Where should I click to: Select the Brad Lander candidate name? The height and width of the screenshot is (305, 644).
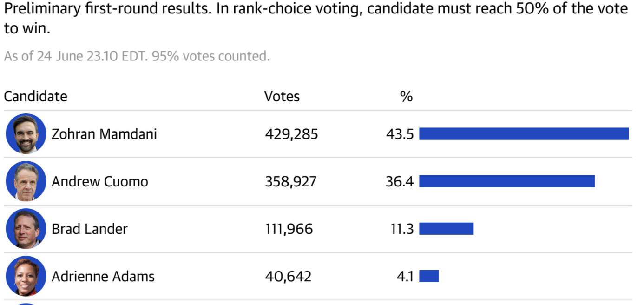pos(89,229)
